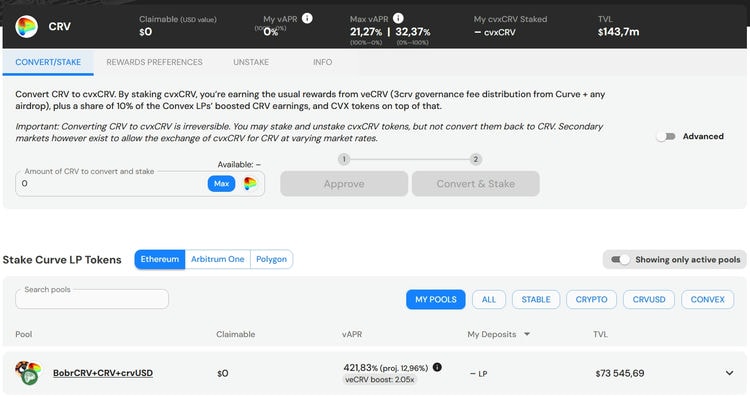
Task: Open Max vAPR info tooltip icon
Action: tap(398, 18)
